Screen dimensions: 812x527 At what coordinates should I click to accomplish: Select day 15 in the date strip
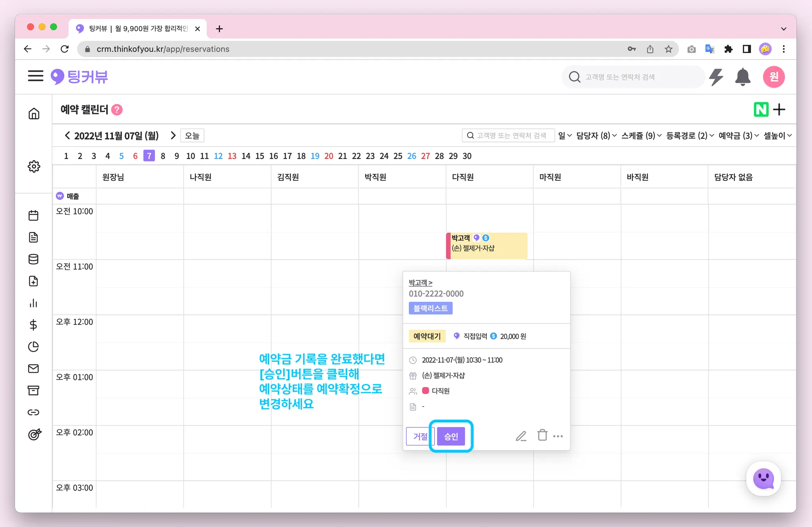click(x=260, y=156)
